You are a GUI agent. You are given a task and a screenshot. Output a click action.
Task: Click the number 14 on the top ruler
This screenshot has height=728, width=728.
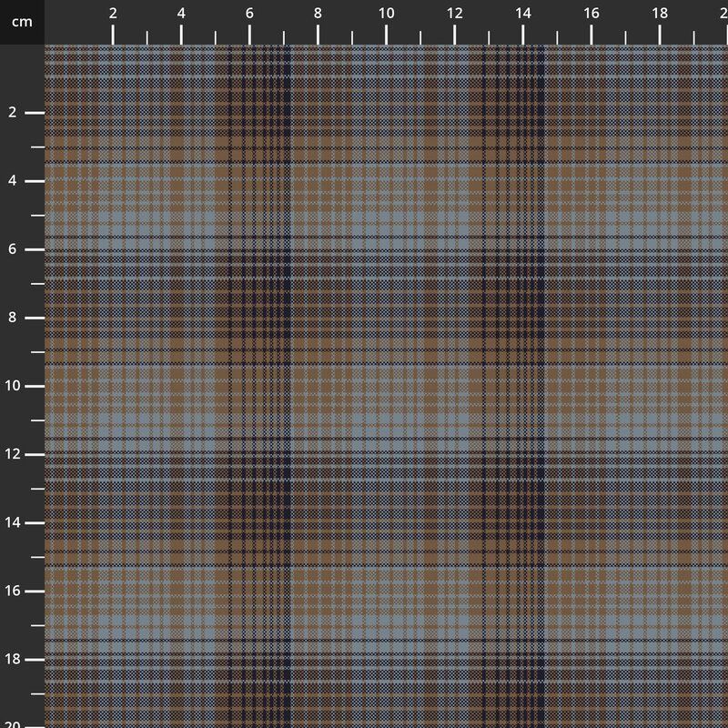[521, 15]
